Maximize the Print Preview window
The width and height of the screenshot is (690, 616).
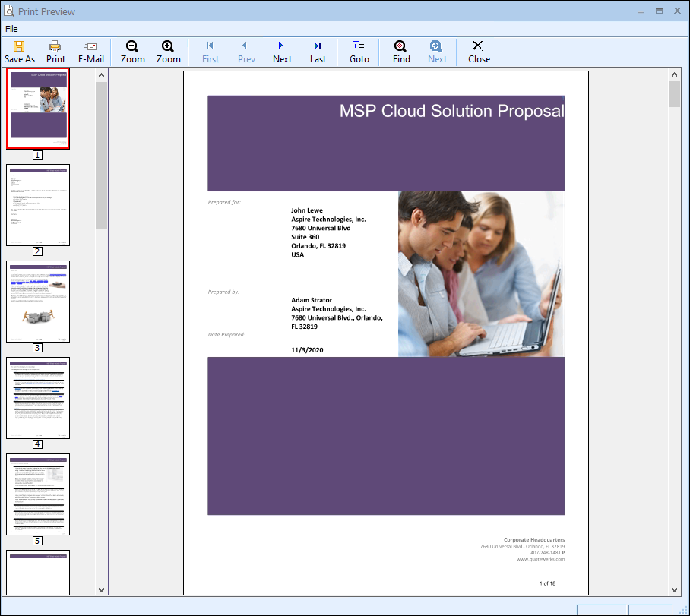pos(659,11)
